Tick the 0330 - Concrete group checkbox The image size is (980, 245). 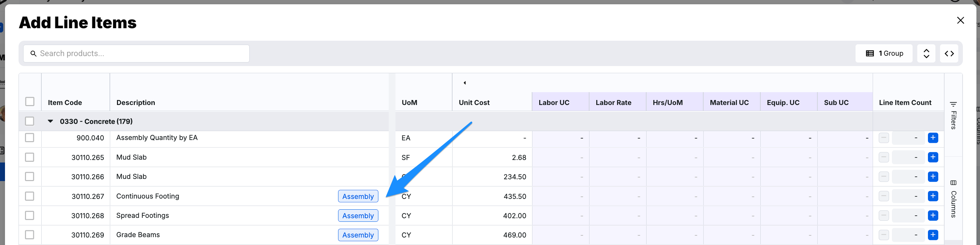(30, 121)
